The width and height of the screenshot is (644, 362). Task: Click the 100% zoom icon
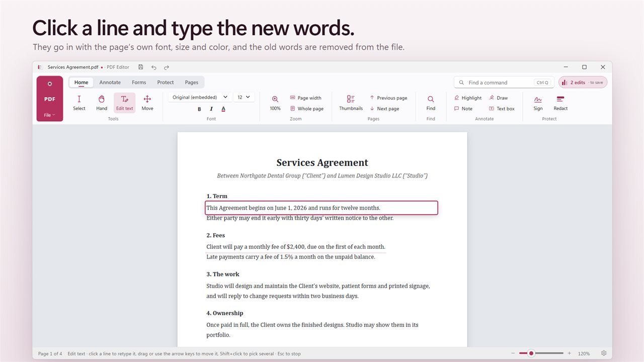275,103
